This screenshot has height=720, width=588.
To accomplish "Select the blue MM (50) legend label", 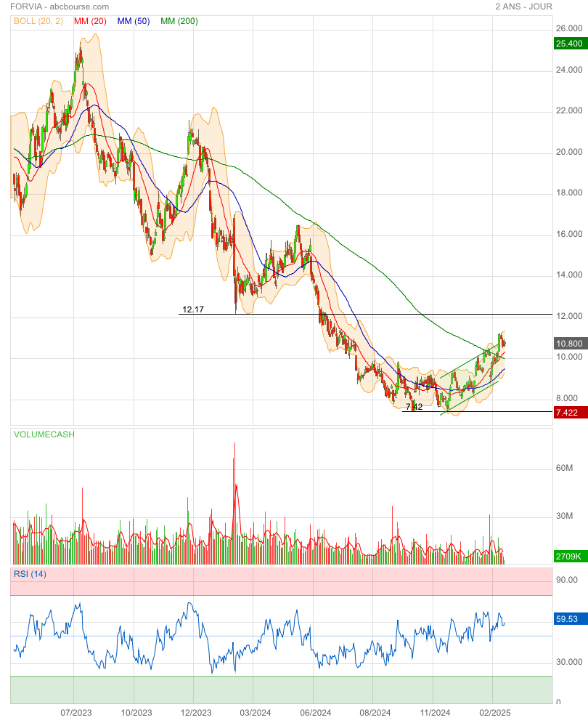I will point(134,21).
